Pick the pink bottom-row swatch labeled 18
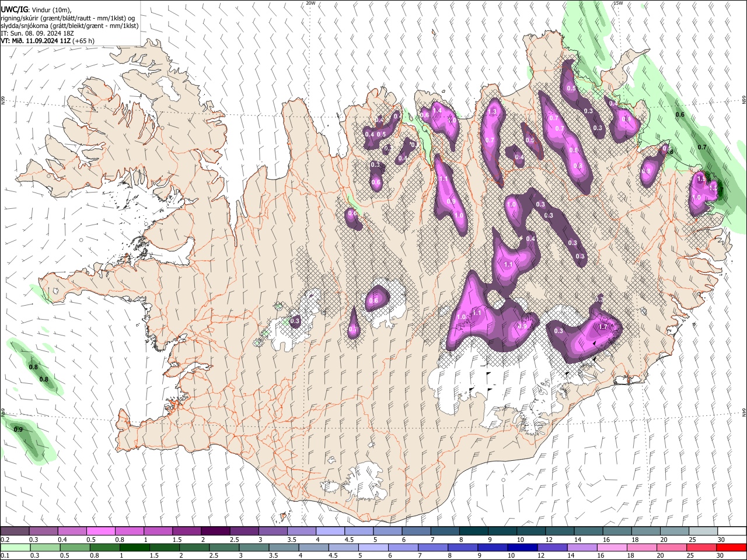 coord(641,547)
